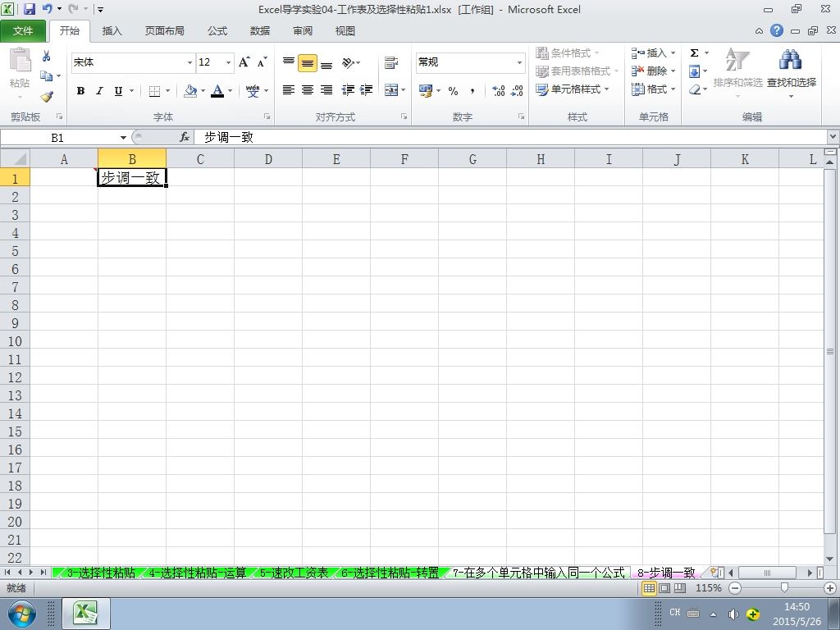Switch to 插入 ribbon tab
The width and height of the screenshot is (840, 630).
(112, 31)
